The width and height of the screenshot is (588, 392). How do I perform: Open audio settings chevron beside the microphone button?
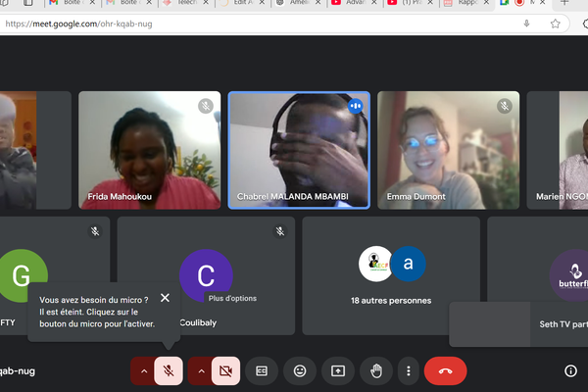(x=144, y=371)
